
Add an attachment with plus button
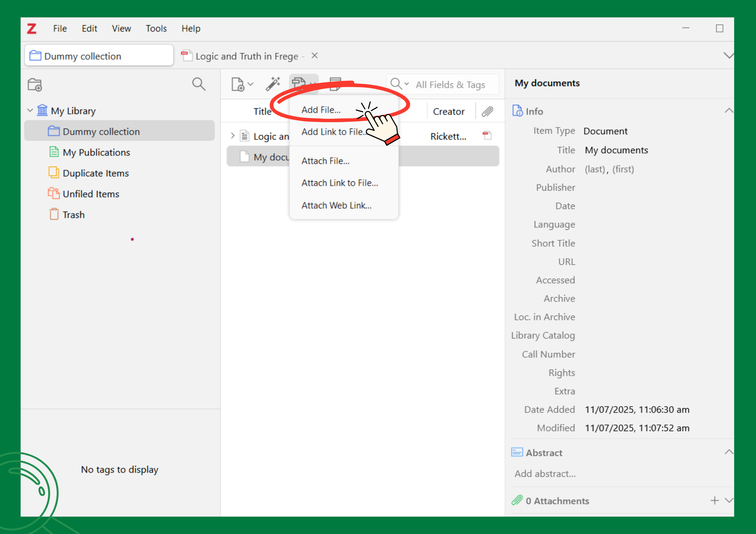click(714, 500)
